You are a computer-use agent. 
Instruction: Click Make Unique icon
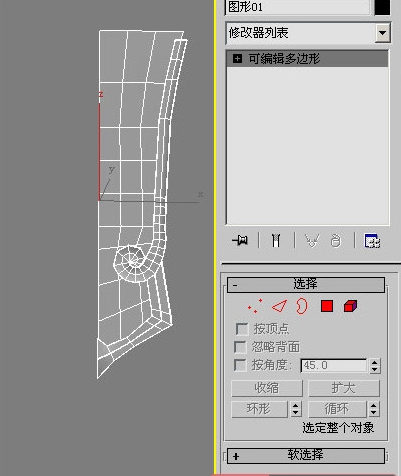pos(312,240)
